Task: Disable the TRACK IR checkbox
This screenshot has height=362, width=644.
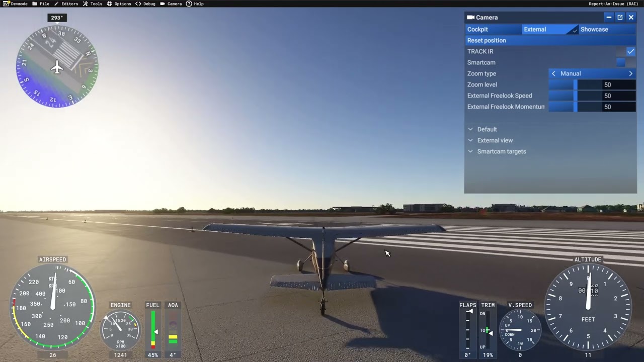Action: point(630,51)
